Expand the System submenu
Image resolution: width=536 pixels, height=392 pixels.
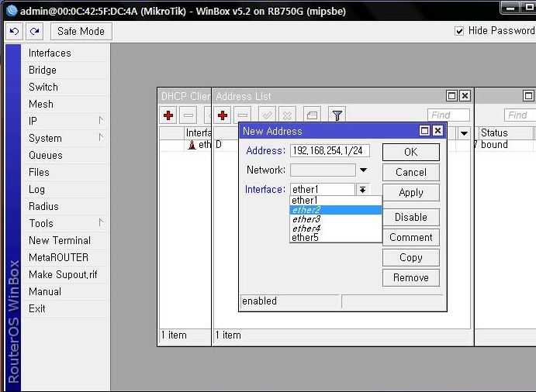(65, 139)
